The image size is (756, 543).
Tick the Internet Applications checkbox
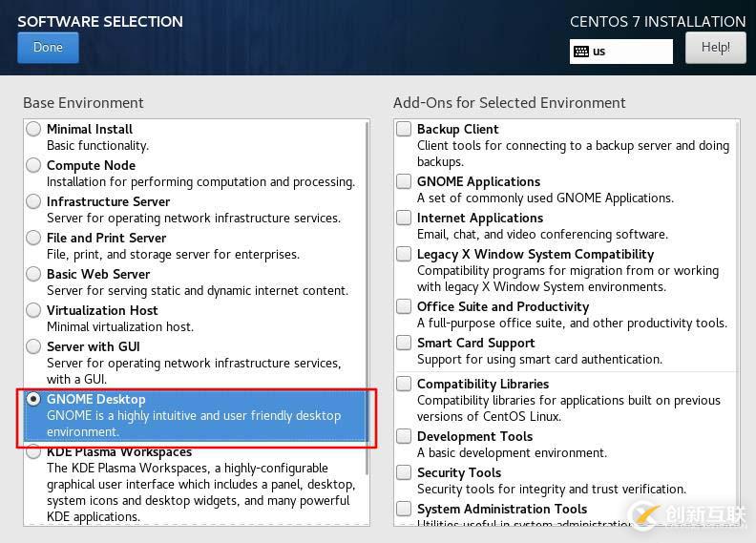[405, 218]
